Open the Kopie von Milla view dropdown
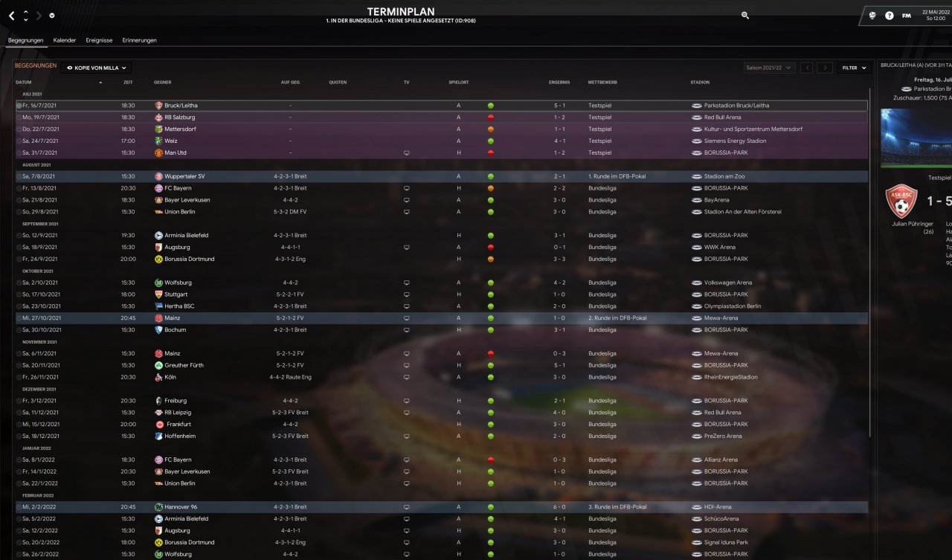952x560 pixels. [x=97, y=68]
